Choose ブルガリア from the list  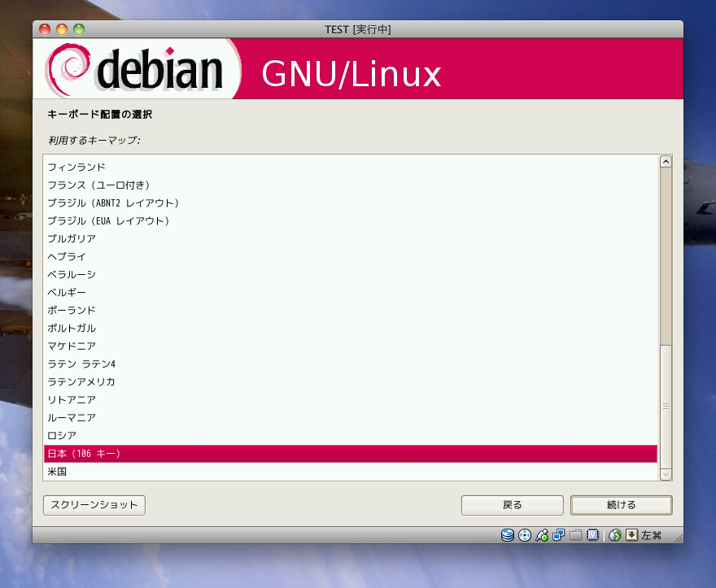[350, 238]
